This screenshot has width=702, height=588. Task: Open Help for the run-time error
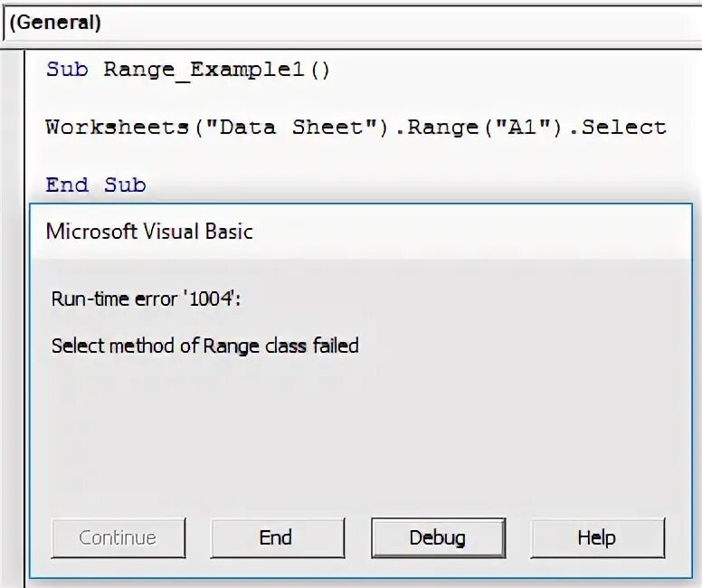point(596,537)
